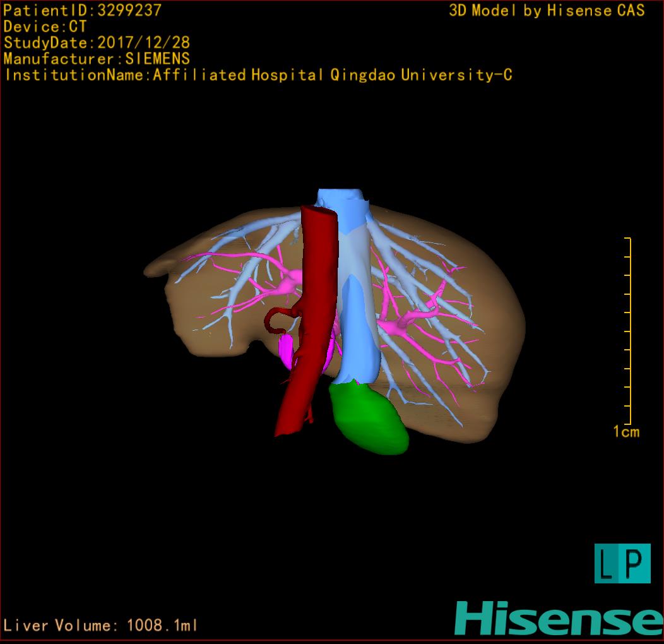Click the StudyDate 2017/12/28 text
This screenshot has width=664, height=644.
click(x=97, y=43)
